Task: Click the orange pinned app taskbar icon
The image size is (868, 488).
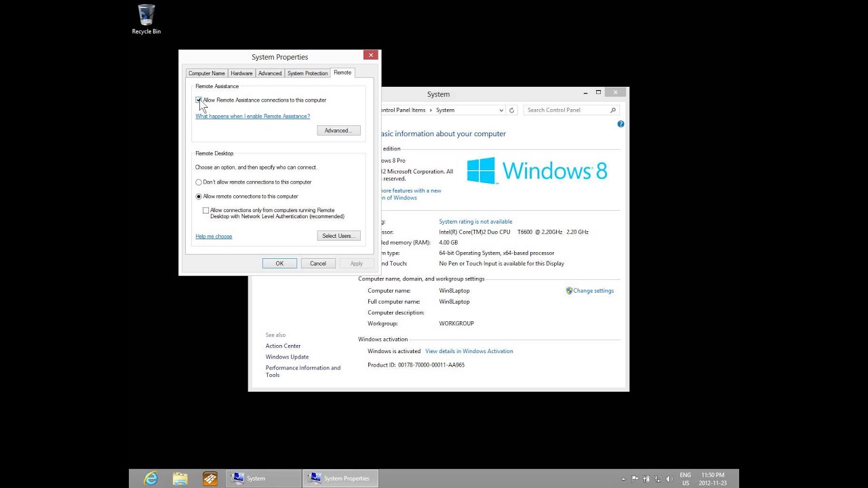Action: tap(210, 479)
